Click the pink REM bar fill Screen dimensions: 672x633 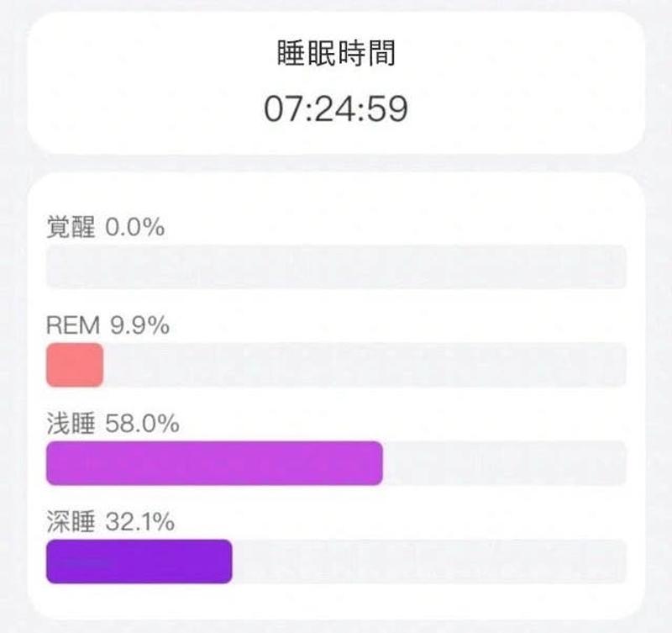tap(75, 366)
